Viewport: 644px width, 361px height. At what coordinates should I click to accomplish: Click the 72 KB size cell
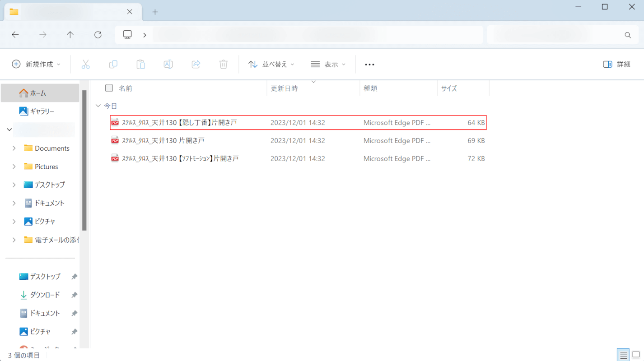click(476, 158)
